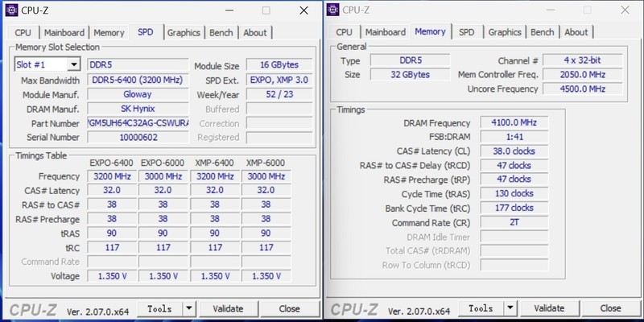644x322 pixels.
Task: Close the left CPU-Z window with X
Action: (303, 10)
